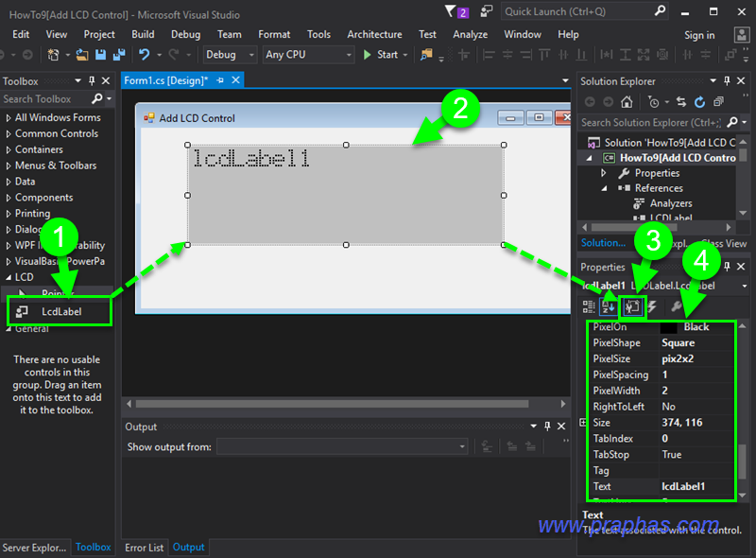
Task: Click the PixelOn black color swatch
Action: (668, 327)
